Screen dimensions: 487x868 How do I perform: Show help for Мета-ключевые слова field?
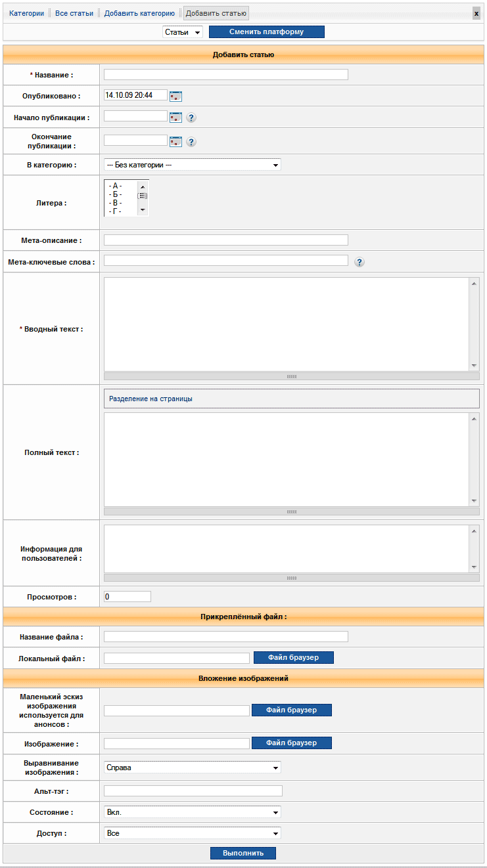pyautogui.click(x=359, y=262)
